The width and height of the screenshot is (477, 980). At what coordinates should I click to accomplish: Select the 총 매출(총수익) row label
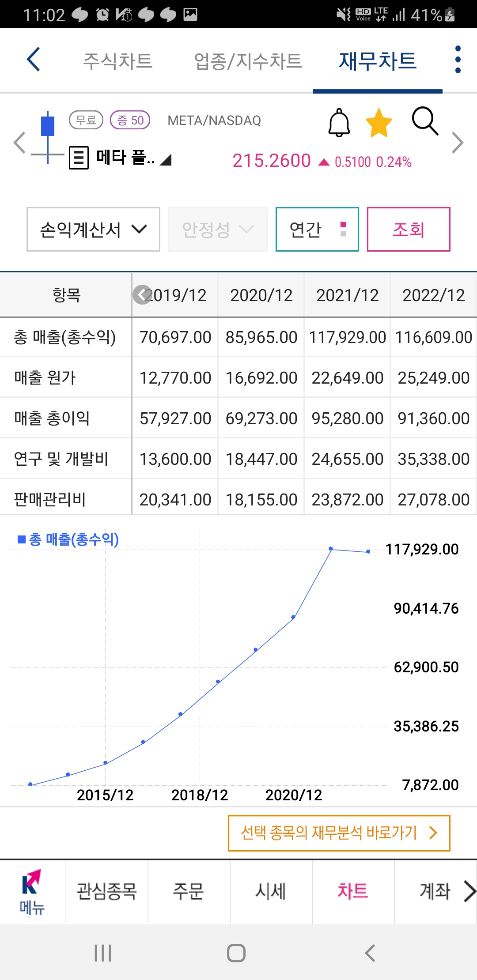(x=65, y=337)
